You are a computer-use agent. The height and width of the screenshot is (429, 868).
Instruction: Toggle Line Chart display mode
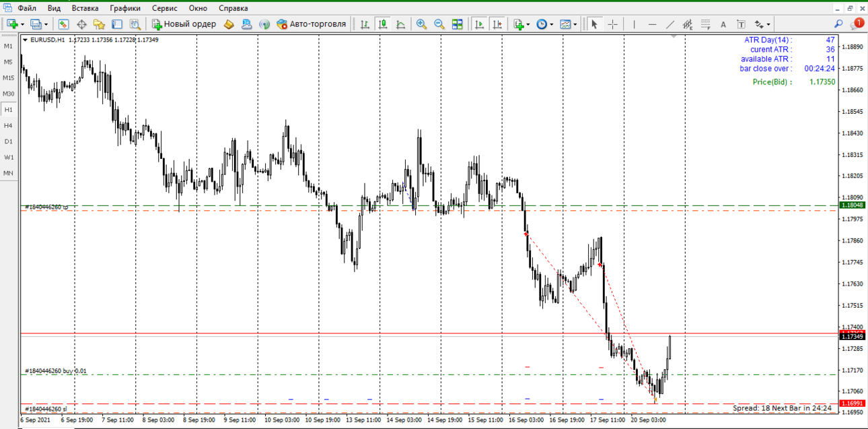[x=401, y=24]
